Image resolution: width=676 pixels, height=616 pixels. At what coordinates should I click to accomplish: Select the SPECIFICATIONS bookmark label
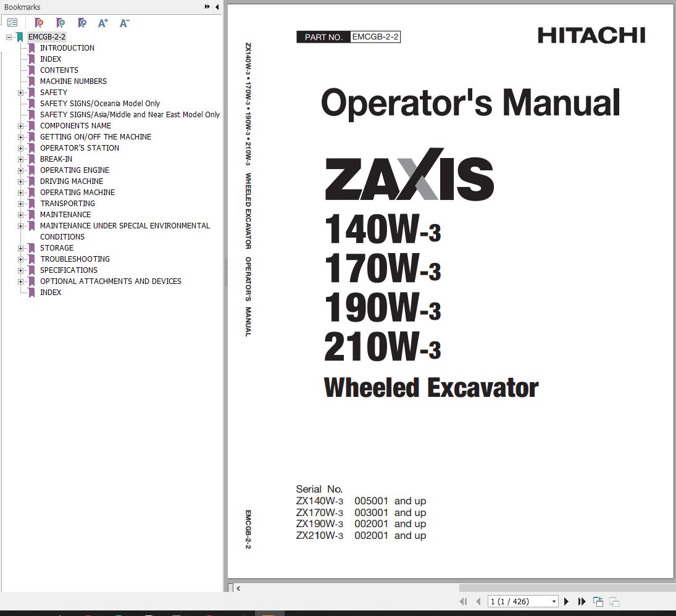[69, 270]
